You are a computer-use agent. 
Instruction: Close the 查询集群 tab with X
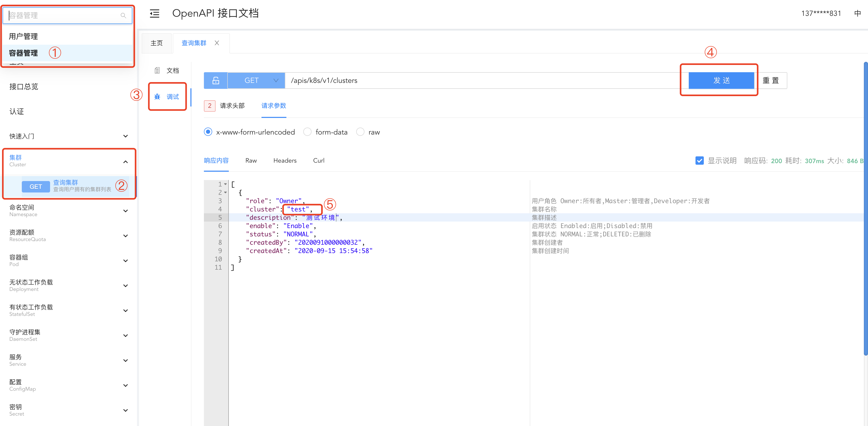click(x=217, y=43)
